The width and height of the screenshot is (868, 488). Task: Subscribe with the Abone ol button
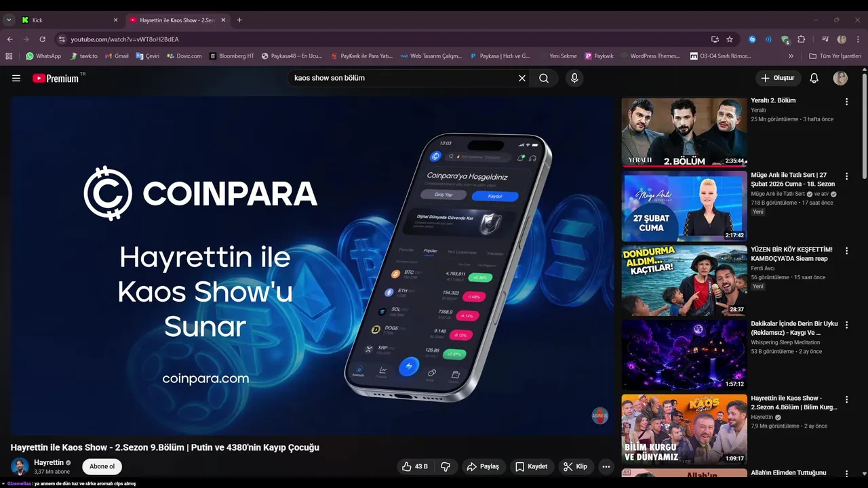coord(102,466)
